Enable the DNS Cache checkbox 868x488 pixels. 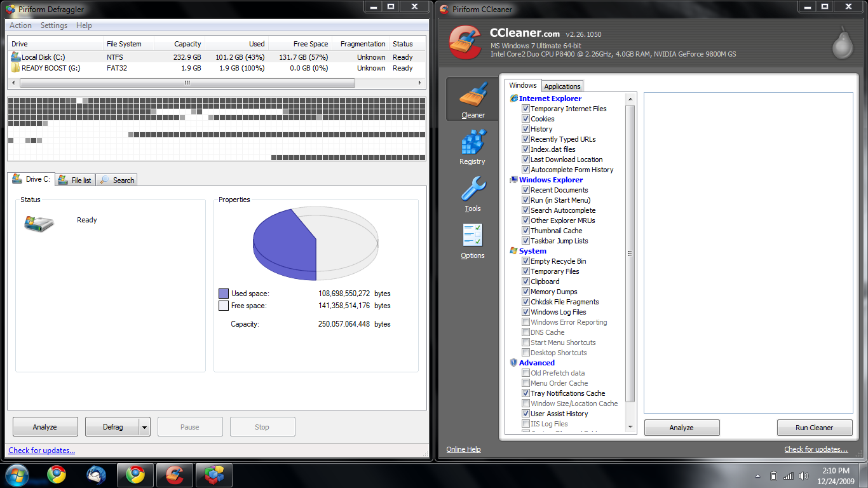point(526,332)
